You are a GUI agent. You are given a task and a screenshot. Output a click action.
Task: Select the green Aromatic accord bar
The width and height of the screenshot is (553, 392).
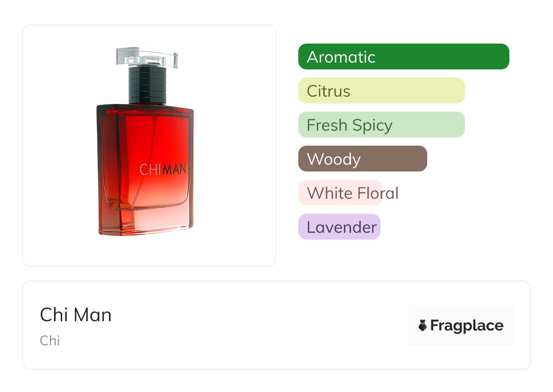click(404, 57)
